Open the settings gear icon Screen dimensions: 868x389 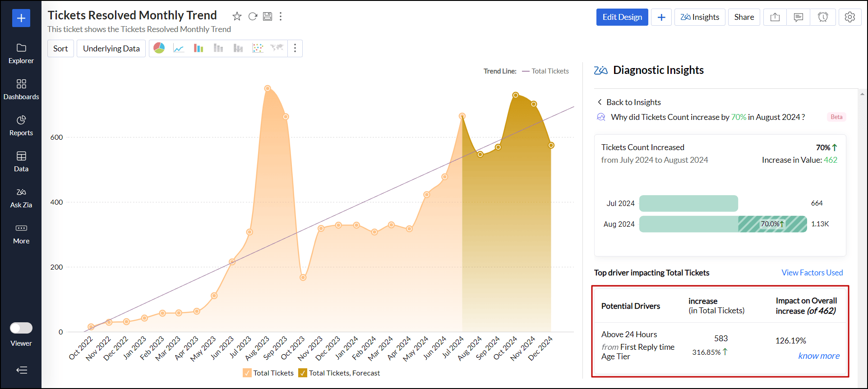(850, 17)
